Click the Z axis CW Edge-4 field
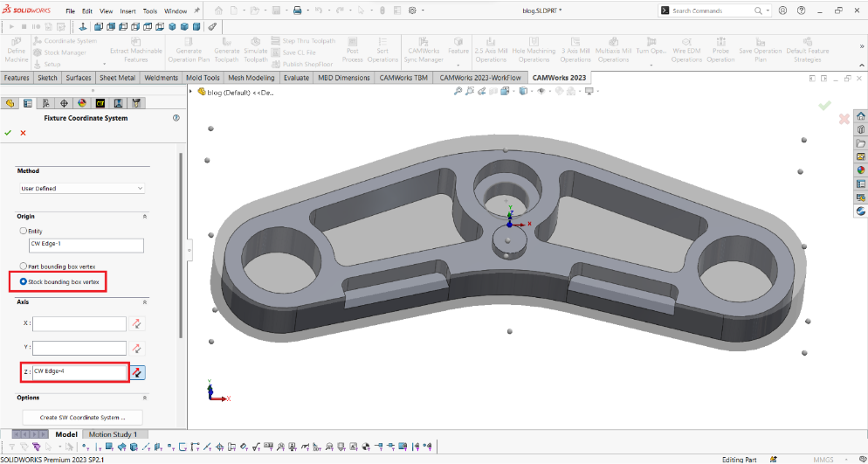This screenshot has width=868, height=464. 79,373
